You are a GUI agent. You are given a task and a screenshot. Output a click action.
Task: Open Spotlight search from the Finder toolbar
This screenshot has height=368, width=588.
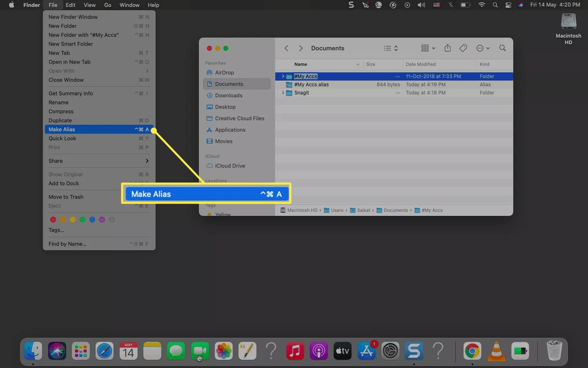pyautogui.click(x=502, y=48)
